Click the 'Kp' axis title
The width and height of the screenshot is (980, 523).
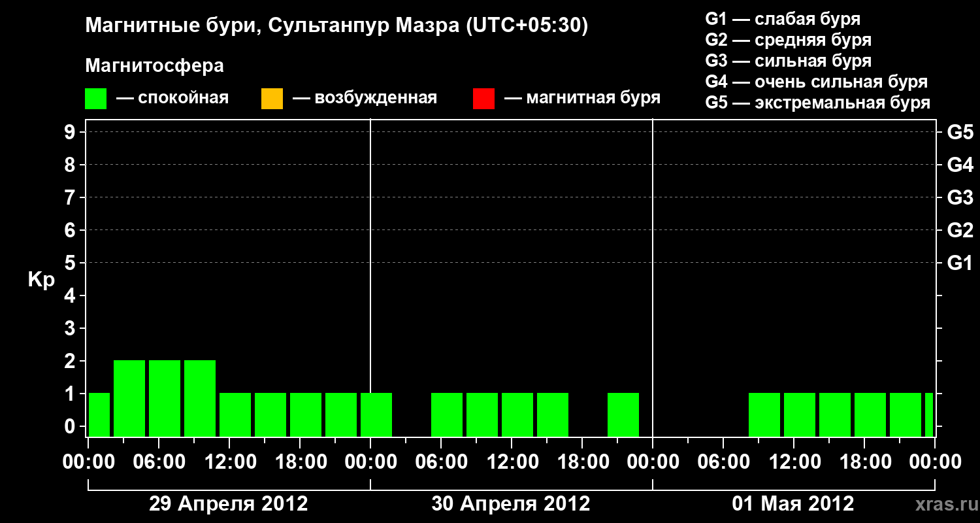(41, 280)
